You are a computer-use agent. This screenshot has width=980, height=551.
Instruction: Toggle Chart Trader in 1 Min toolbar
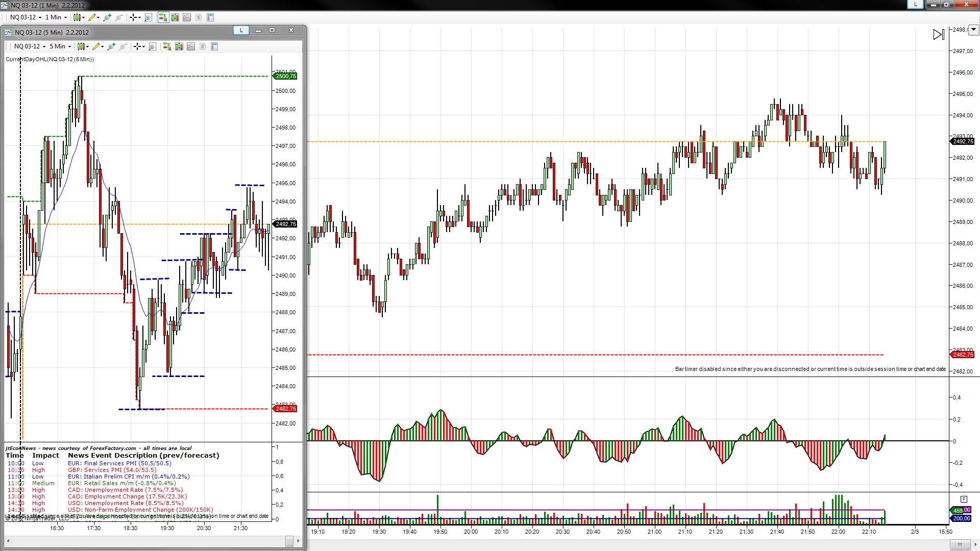coord(163,17)
